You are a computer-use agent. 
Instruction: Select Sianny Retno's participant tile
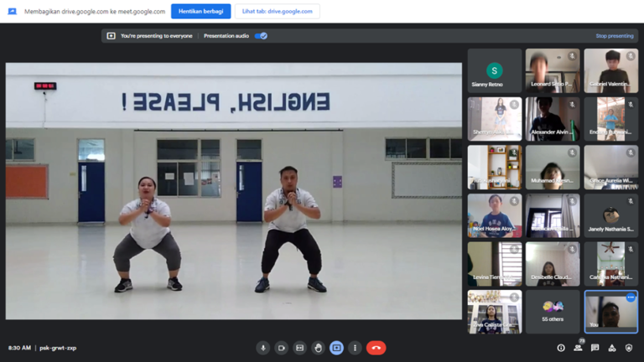pyautogui.click(x=495, y=70)
